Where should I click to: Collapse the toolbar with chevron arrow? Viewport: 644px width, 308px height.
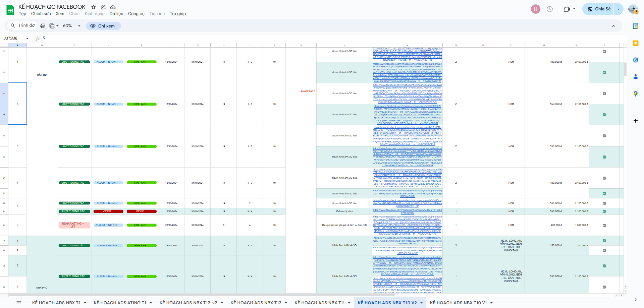[613, 26]
